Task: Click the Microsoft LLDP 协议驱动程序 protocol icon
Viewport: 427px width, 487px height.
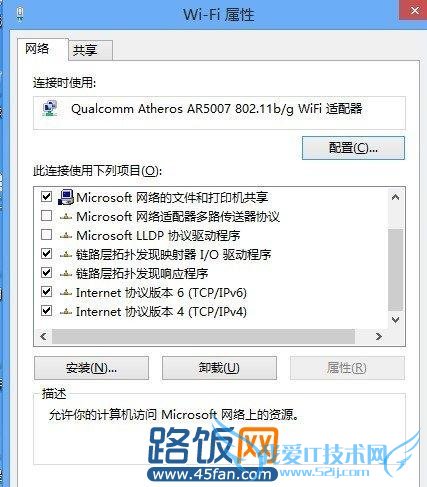Action: pyautogui.click(x=66, y=236)
